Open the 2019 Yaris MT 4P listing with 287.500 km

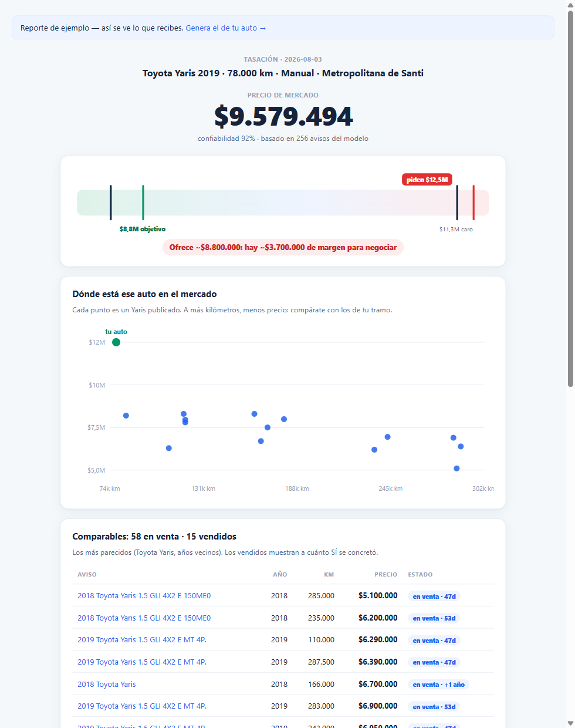(x=142, y=662)
